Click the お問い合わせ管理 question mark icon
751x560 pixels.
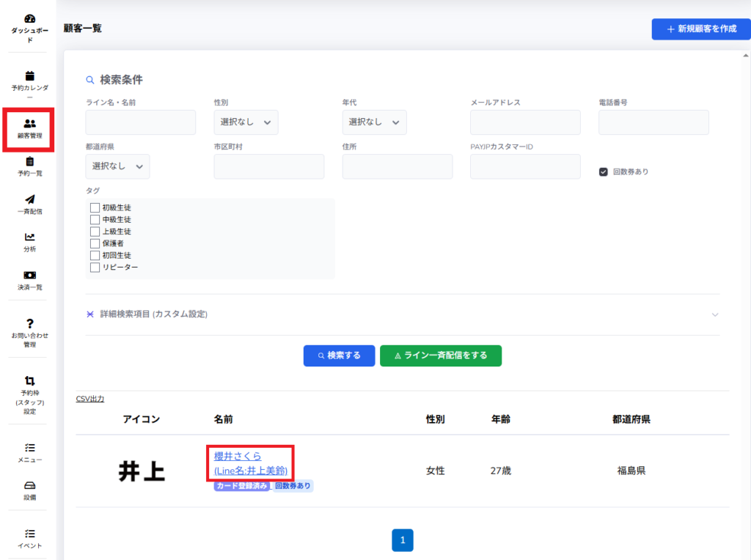(29, 323)
